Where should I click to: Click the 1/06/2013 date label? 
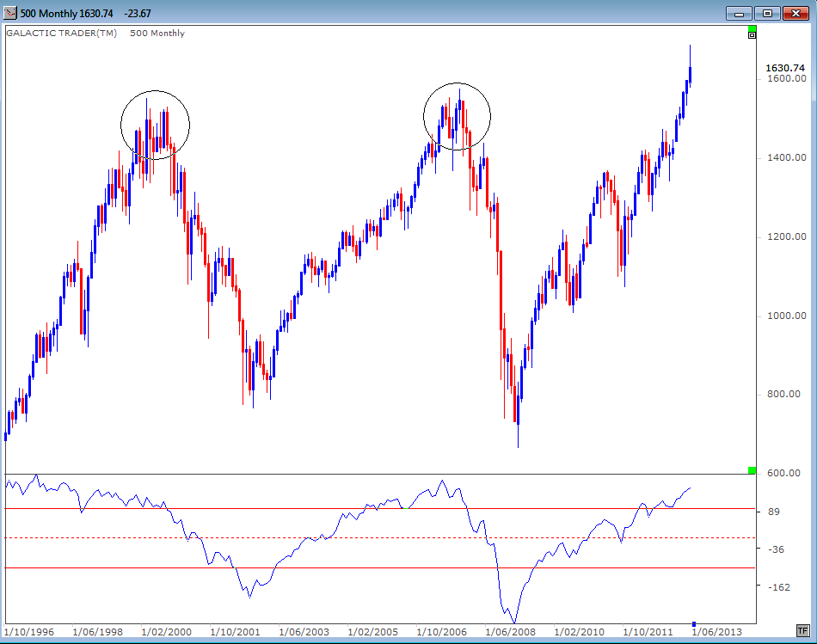click(717, 632)
